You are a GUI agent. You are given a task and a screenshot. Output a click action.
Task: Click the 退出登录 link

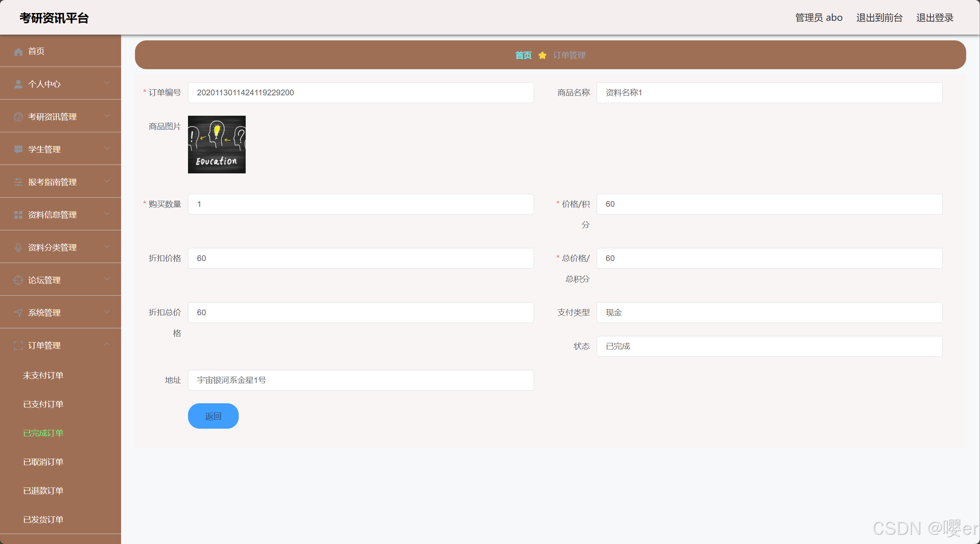click(x=935, y=18)
